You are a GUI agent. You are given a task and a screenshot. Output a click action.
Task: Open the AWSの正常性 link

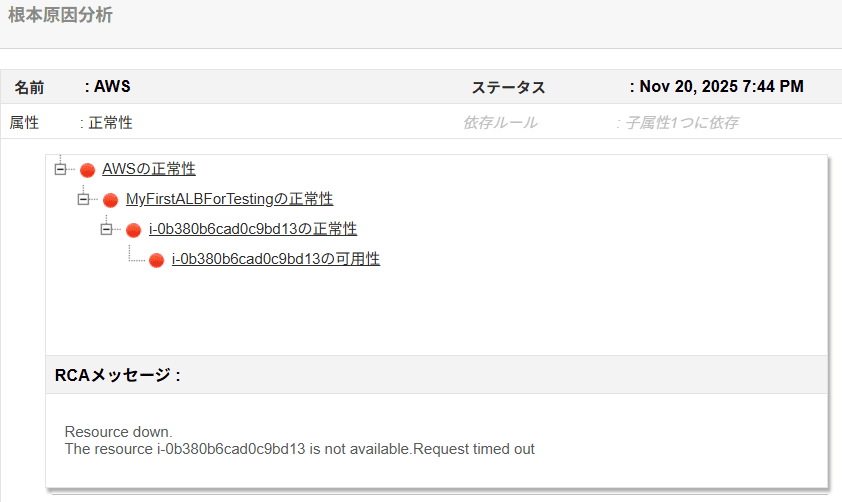(x=149, y=169)
